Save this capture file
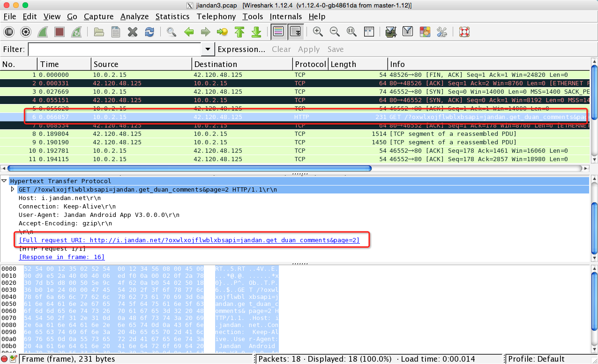Screen dimensions: 598x364 pyautogui.click(x=116, y=32)
